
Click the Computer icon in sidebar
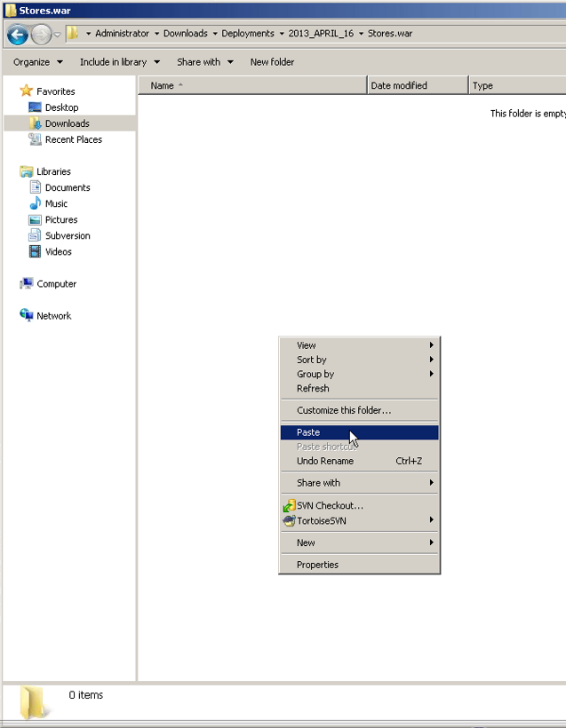pos(27,284)
